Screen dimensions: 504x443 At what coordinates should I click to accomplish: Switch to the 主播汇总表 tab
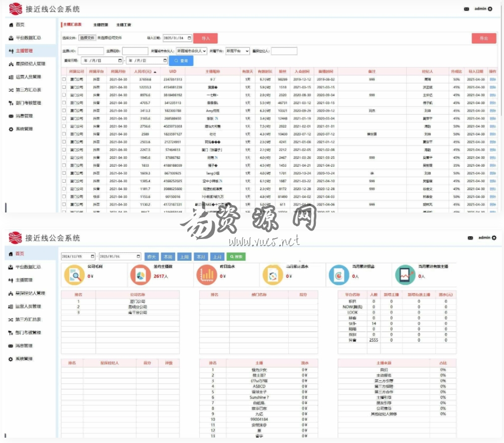72,24
